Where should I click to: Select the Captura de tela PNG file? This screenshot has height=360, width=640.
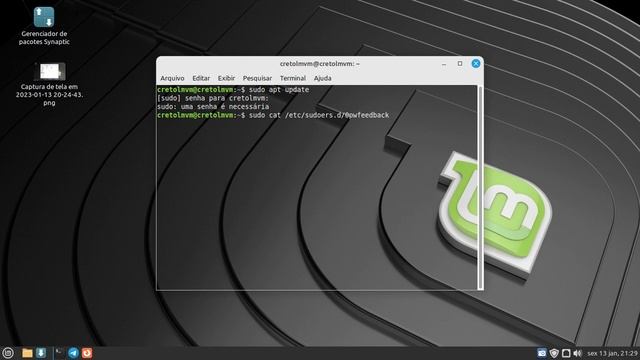(49, 84)
